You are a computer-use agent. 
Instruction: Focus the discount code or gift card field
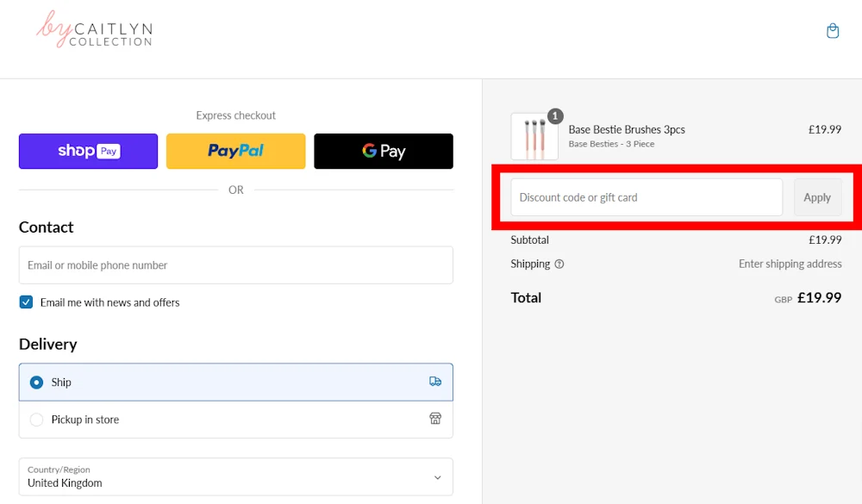pos(646,197)
